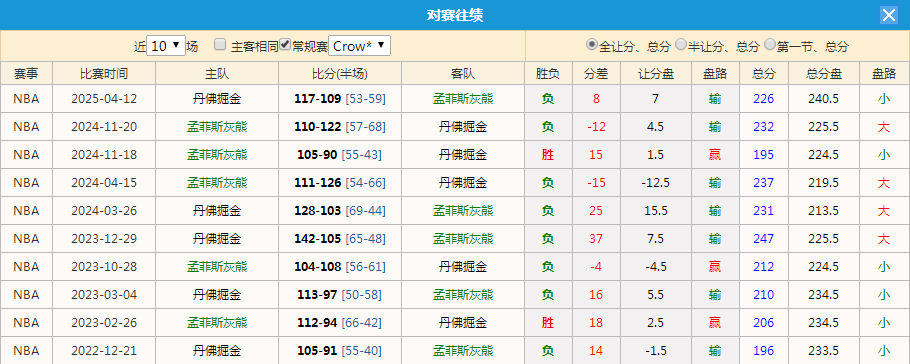Click the 分差 column header

(x=596, y=74)
